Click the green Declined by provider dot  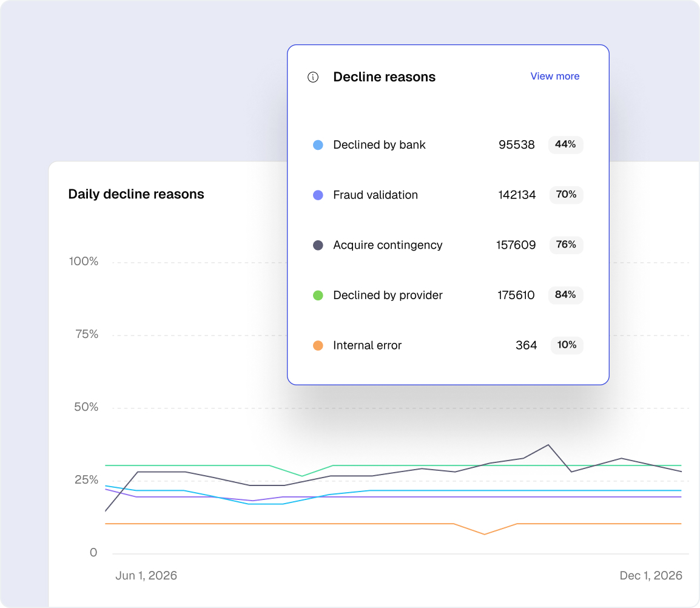click(318, 296)
